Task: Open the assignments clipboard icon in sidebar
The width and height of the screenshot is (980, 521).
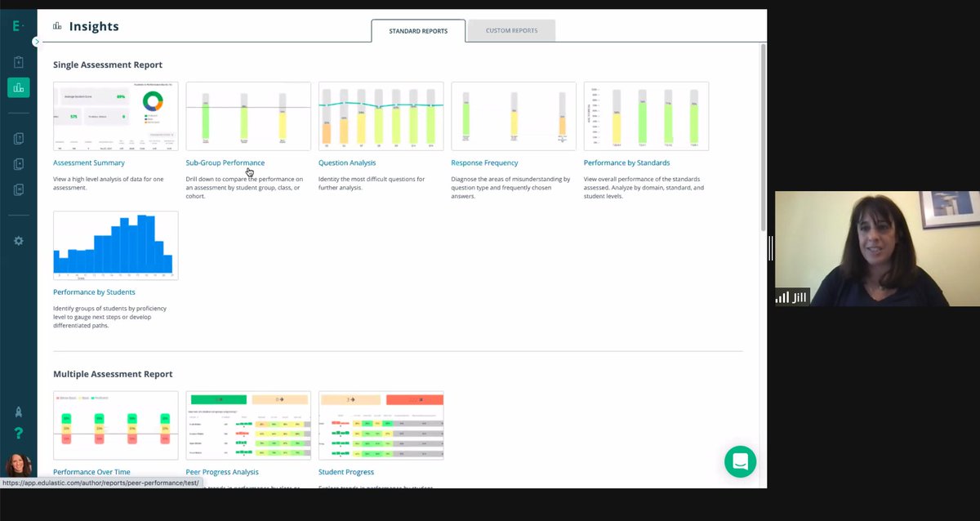Action: [x=19, y=62]
